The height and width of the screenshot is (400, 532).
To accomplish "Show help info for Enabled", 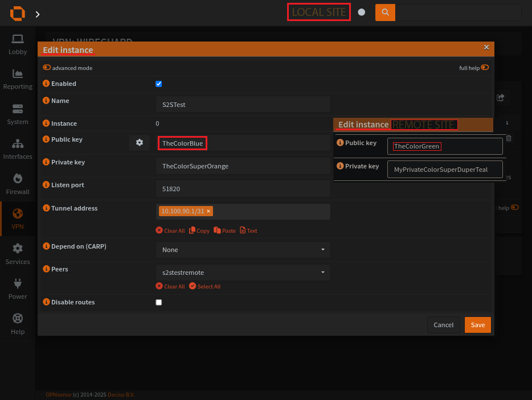I will click(46, 84).
